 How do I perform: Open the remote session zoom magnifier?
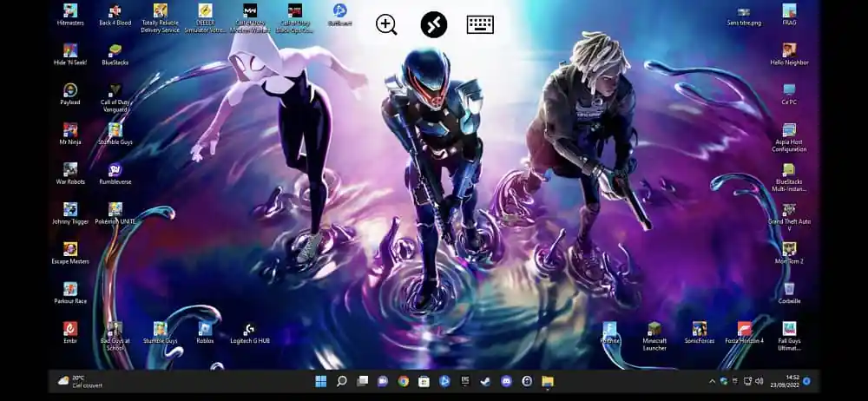click(386, 24)
